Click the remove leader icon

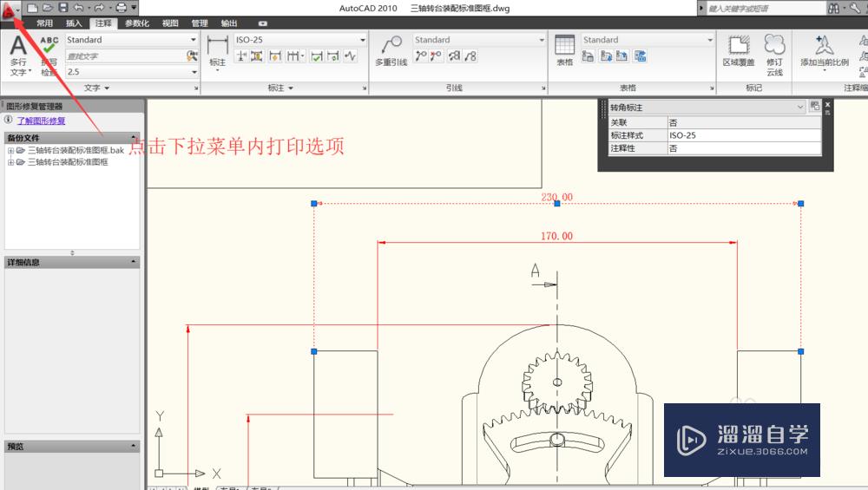(x=437, y=56)
